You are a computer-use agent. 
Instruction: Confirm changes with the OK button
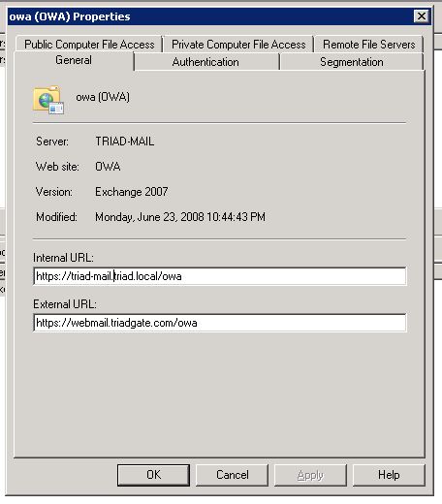153,475
